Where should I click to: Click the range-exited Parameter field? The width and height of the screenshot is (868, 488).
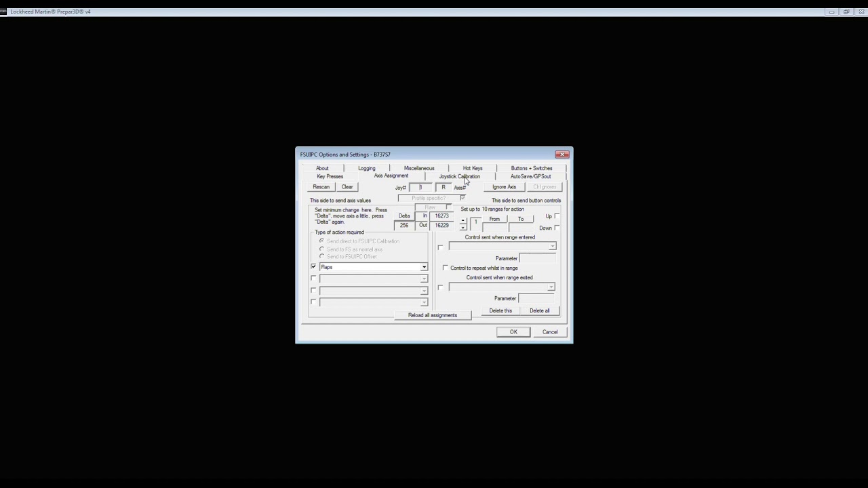point(536,298)
